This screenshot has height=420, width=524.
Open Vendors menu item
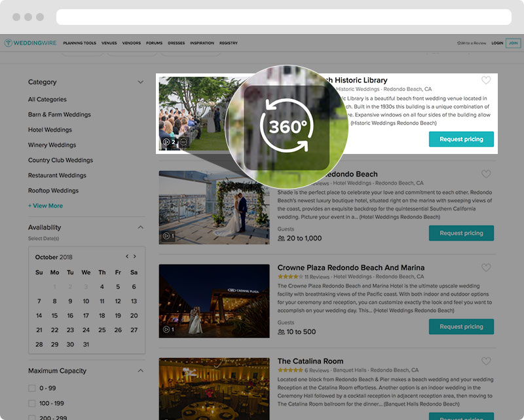[132, 43]
